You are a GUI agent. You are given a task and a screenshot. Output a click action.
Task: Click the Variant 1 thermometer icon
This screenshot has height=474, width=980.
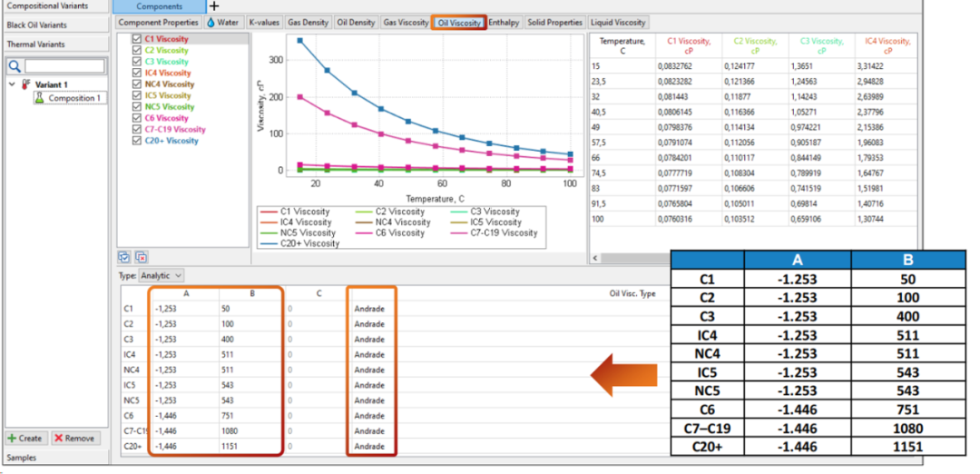tap(26, 84)
